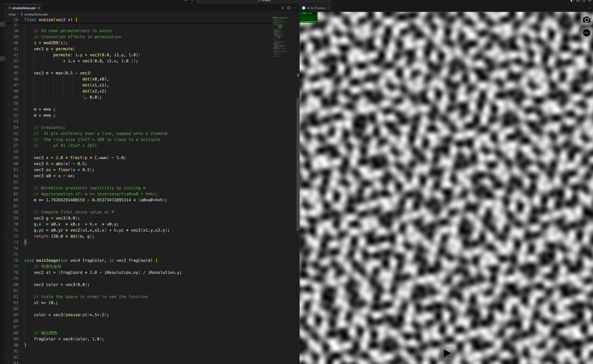The height and width of the screenshot is (364, 593).
Task: Close the GLSL Preview tab
Action: pos(329,8)
